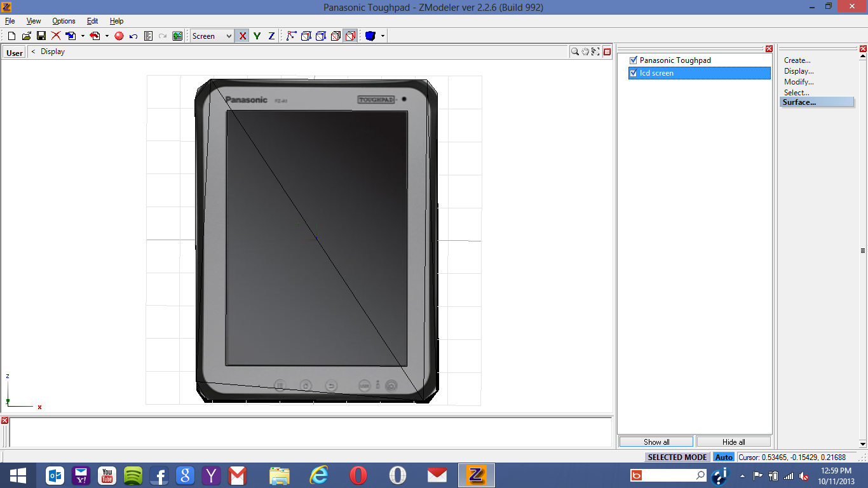Uncheck the Panasonic Toughpad object checkbox
This screenshot has height=488, width=868.
[x=633, y=60]
